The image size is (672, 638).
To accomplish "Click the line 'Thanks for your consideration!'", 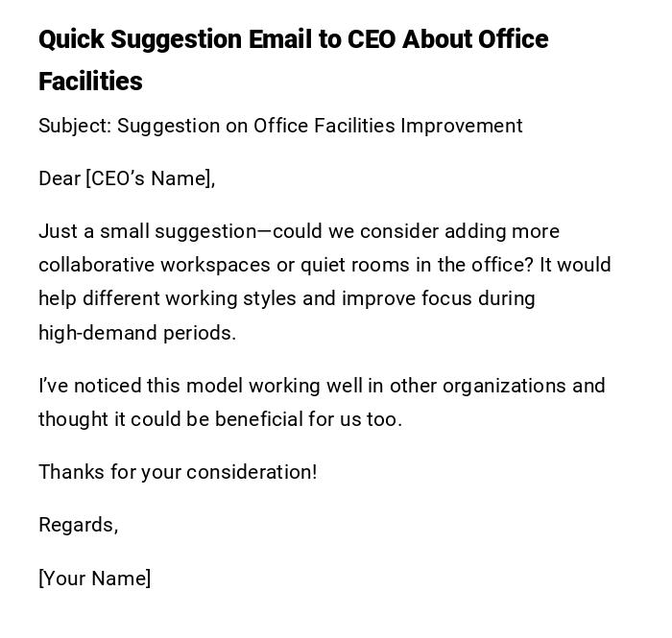I will point(178,472).
